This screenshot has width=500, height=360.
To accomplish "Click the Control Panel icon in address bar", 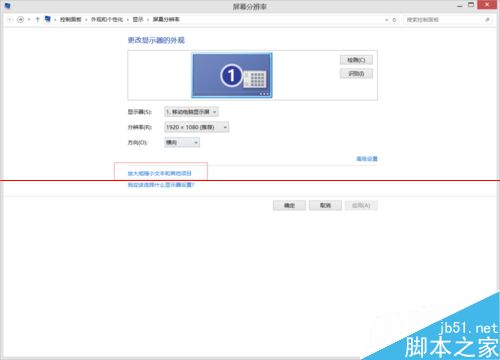I will (48, 19).
